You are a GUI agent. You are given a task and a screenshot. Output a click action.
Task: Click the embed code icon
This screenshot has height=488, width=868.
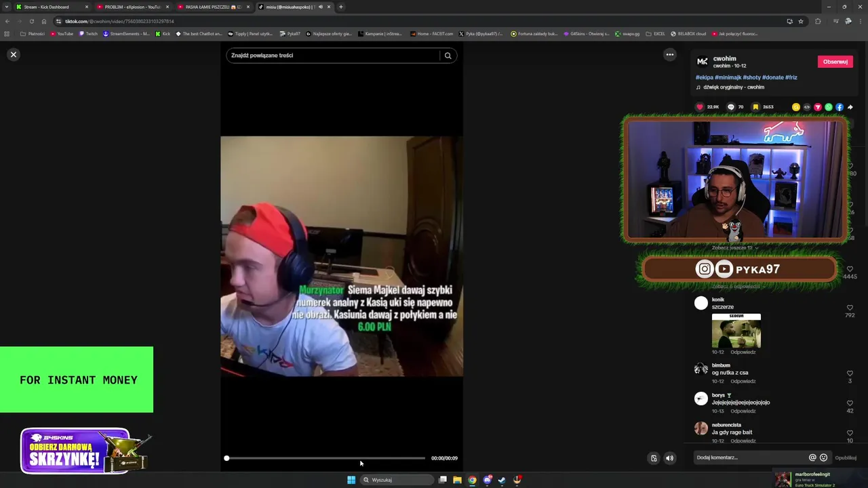tap(807, 107)
